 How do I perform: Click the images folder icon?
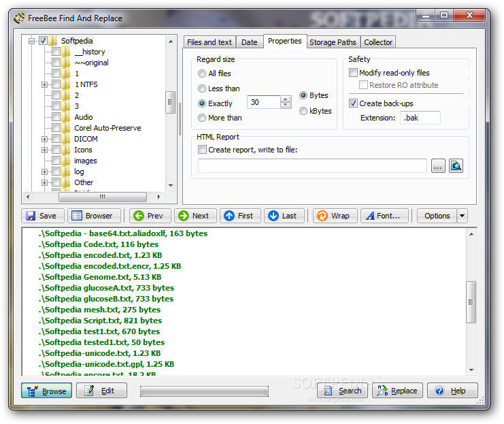(65, 161)
